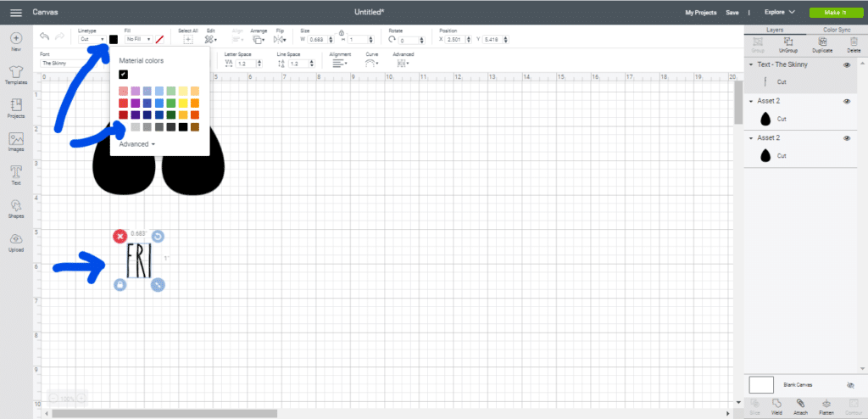Open the hamburger main menu

pyautogui.click(x=15, y=13)
